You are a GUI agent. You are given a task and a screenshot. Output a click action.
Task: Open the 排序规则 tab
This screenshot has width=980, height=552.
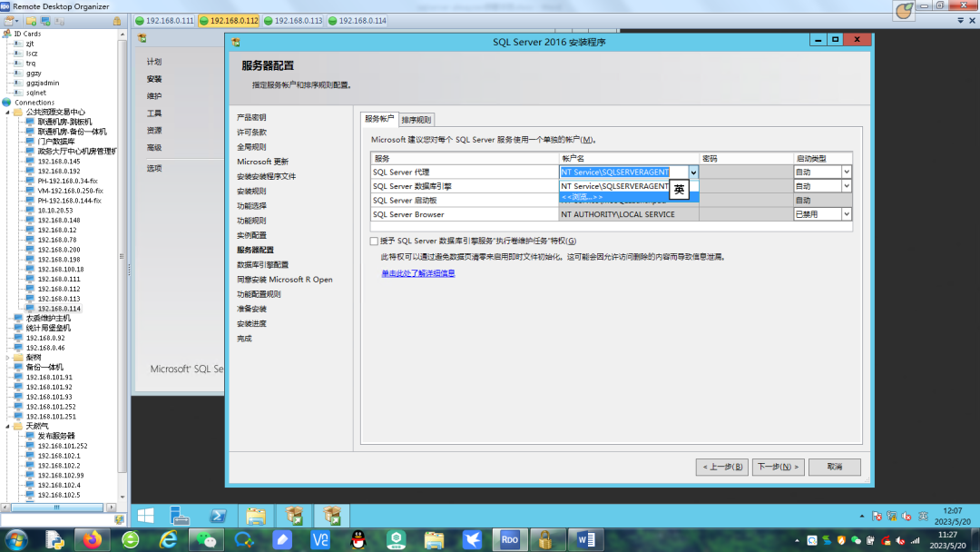416,120
